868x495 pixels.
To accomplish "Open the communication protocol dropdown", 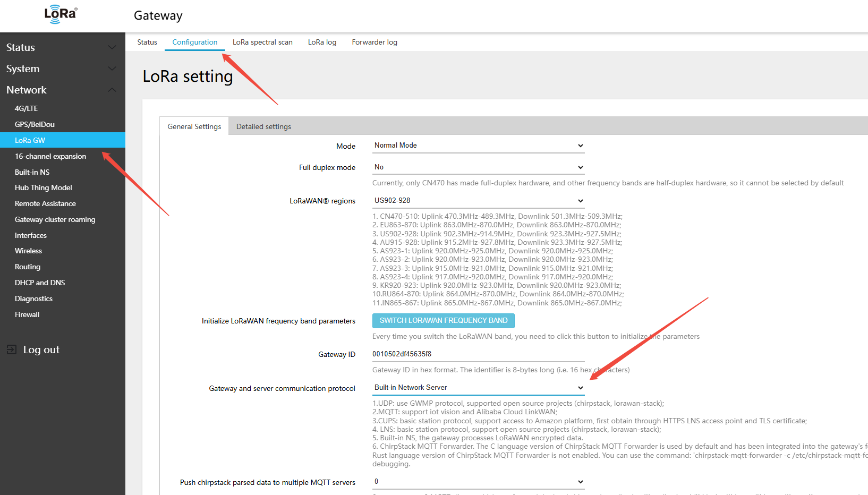I will click(x=478, y=388).
